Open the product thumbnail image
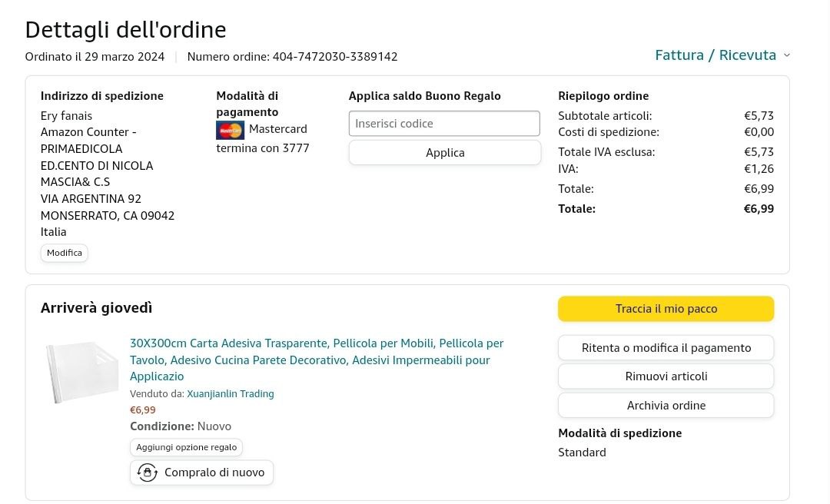 coord(82,372)
